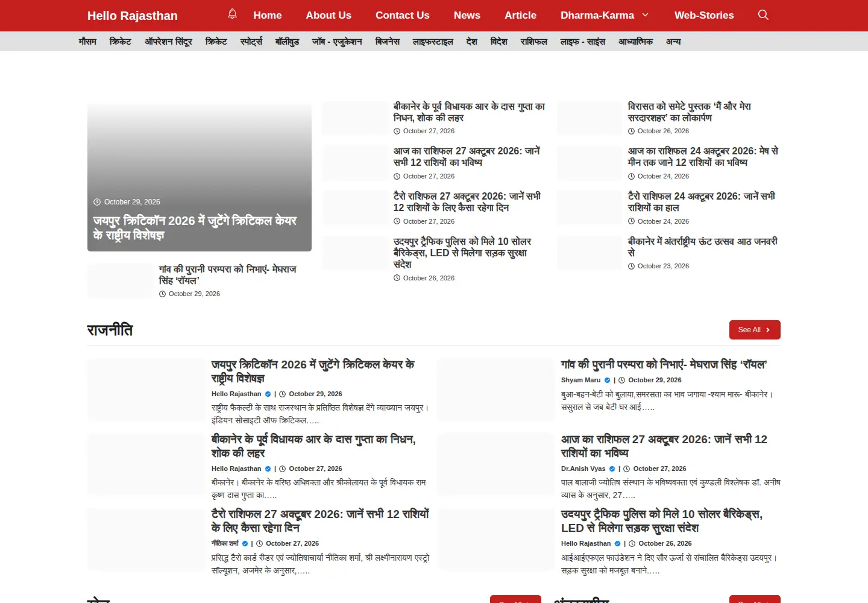
Task: Open बॉलीवुड category
Action: coord(288,42)
